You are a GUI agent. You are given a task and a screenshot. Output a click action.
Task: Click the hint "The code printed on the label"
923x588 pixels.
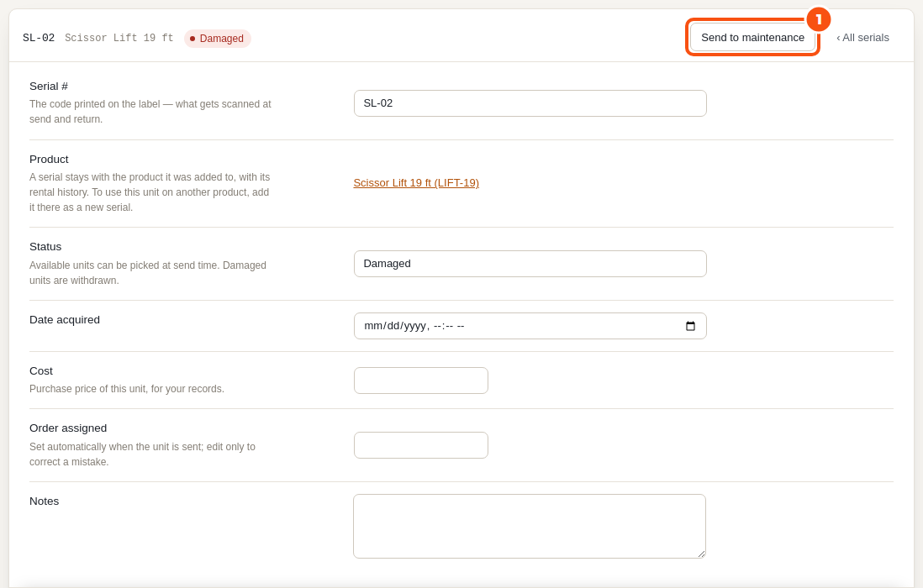pos(150,112)
